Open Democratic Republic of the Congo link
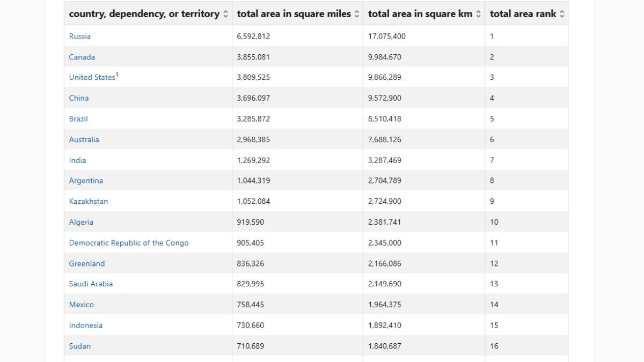 129,243
